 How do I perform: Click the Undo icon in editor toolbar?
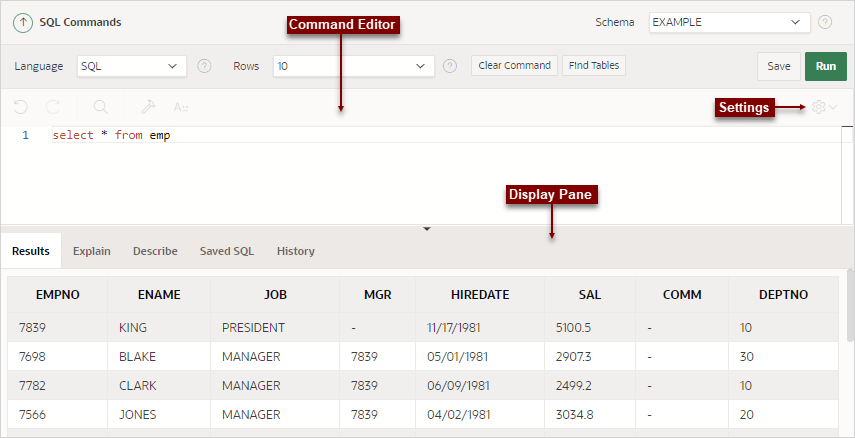pos(21,107)
